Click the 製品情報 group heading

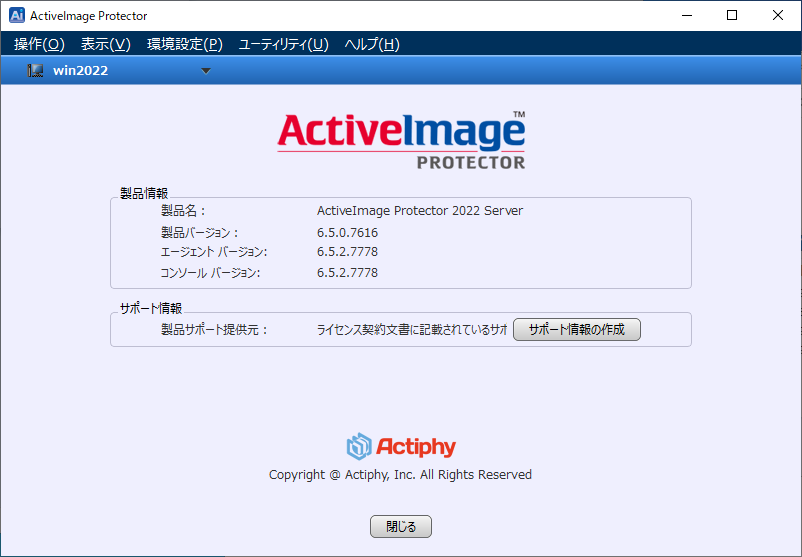pyautogui.click(x=144, y=193)
